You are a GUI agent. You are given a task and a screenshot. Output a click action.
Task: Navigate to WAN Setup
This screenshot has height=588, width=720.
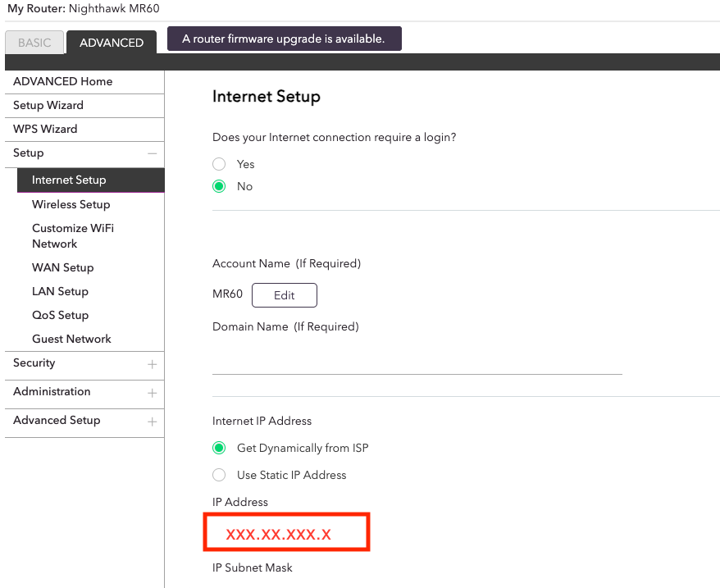(x=62, y=268)
